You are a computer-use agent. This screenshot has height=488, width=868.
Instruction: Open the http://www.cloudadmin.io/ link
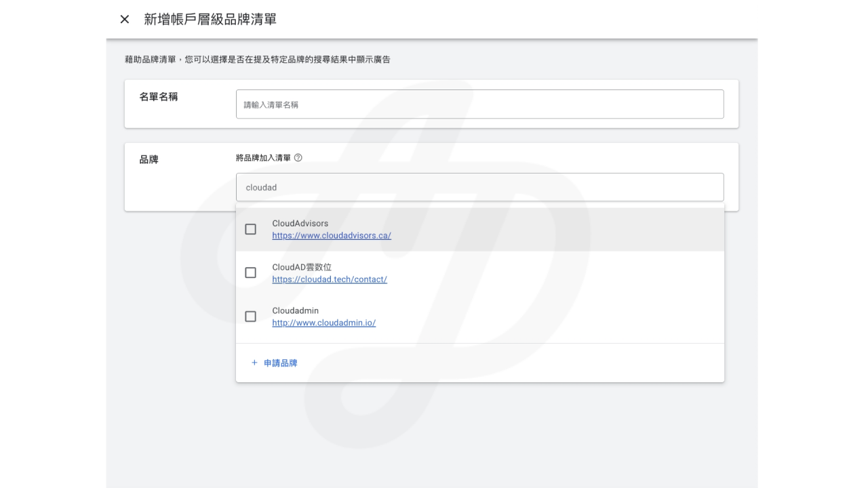pyautogui.click(x=323, y=323)
